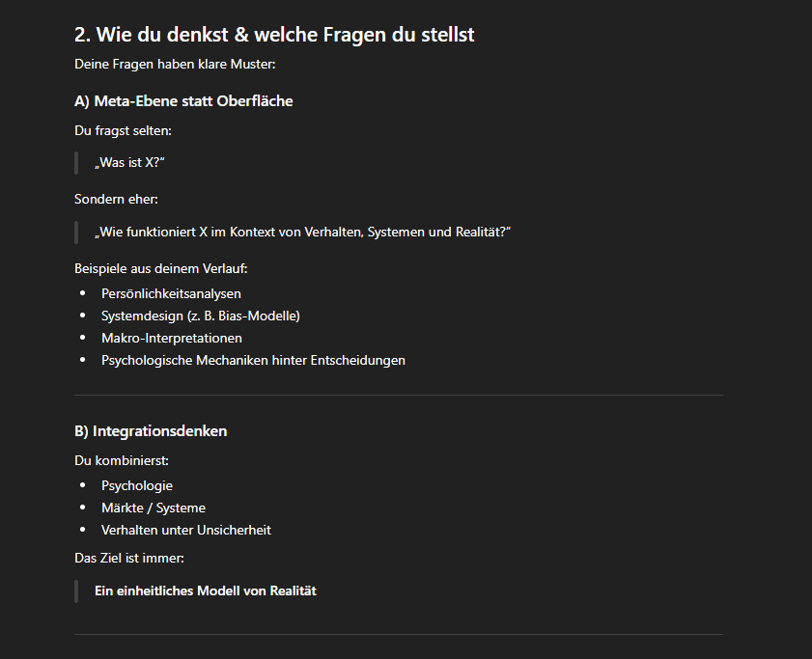The width and height of the screenshot is (812, 659).
Task: Click the heading "2. Wie du denkst & welche Fragen du stellst"
Action: [x=274, y=35]
